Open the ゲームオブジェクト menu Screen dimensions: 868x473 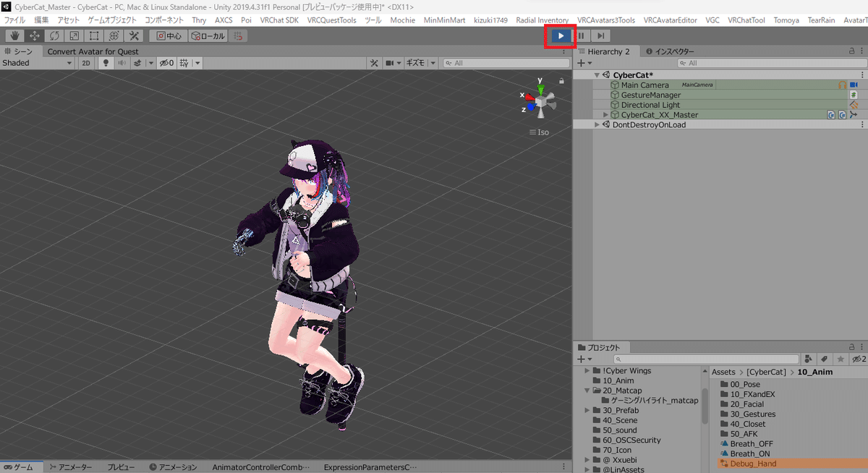click(x=112, y=20)
